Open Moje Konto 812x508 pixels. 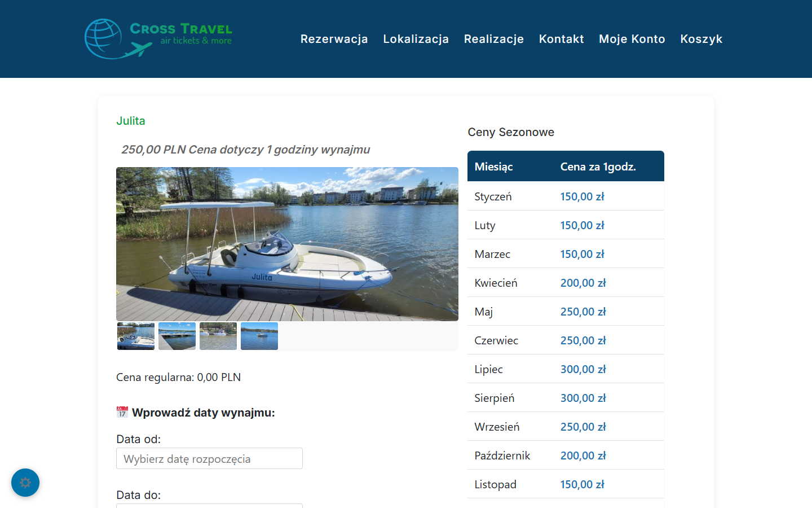point(632,39)
